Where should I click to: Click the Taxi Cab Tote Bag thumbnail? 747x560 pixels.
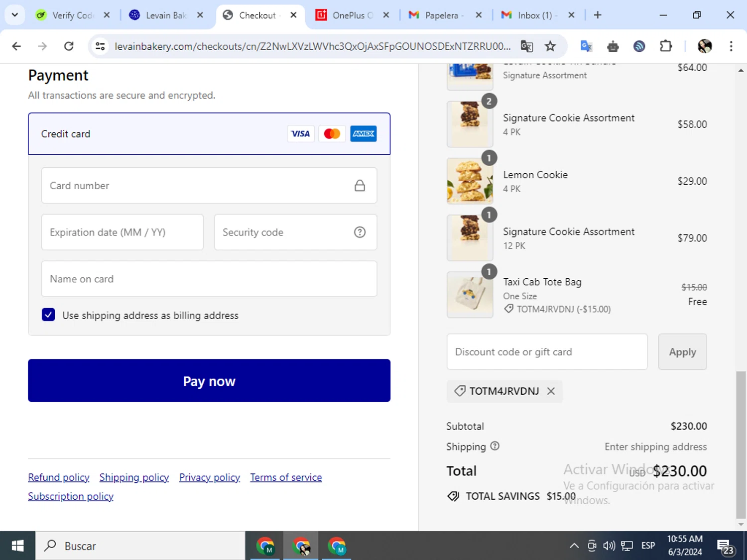[470, 295]
